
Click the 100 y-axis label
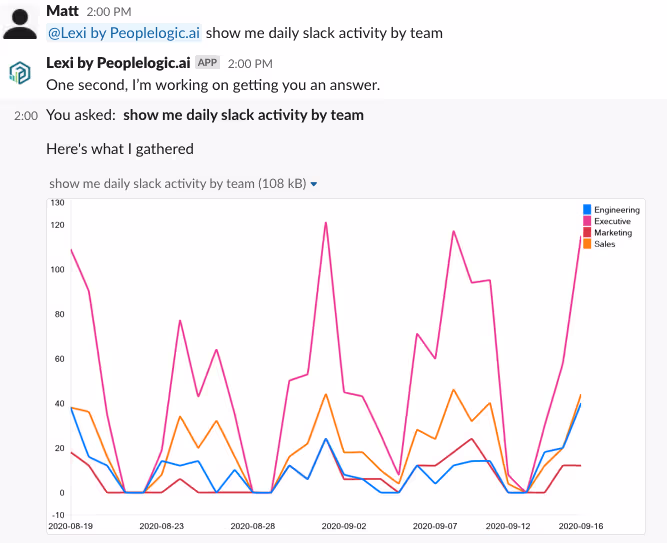click(57, 270)
